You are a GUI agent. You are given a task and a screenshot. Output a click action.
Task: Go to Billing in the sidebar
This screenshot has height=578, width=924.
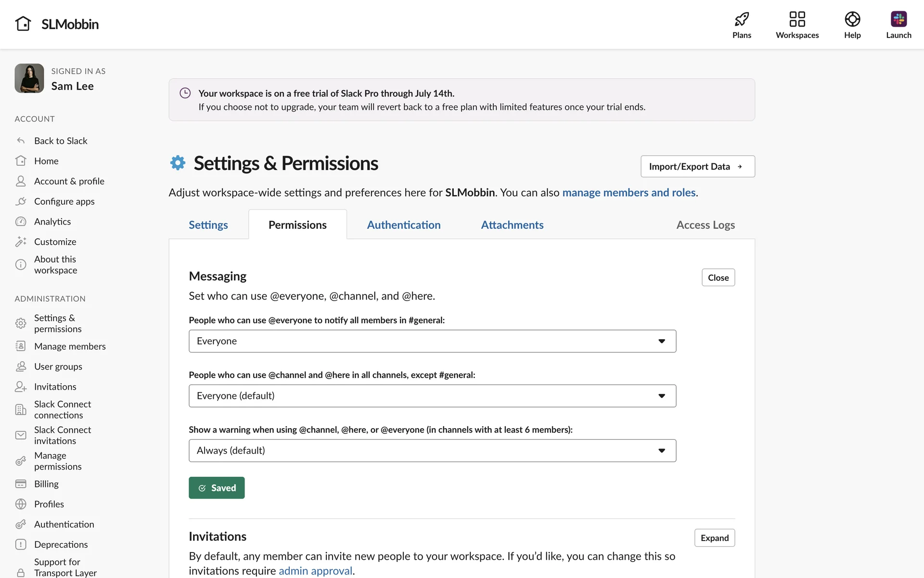tap(46, 484)
